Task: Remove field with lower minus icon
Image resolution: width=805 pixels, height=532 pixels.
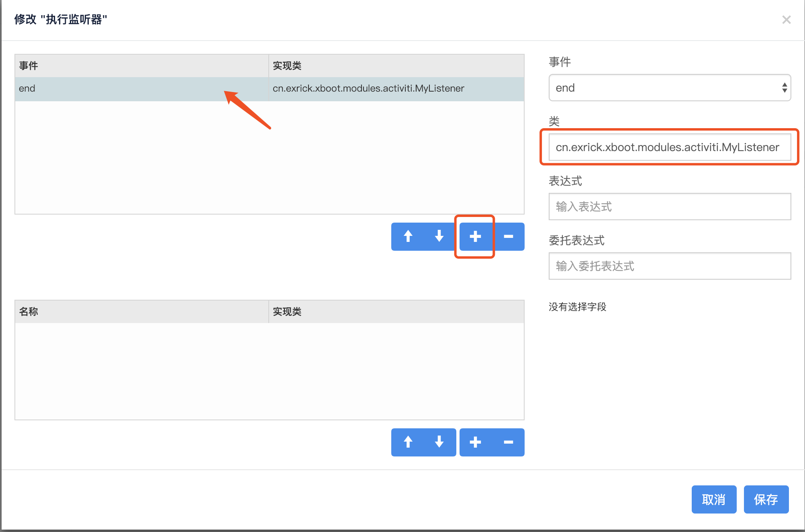Action: point(509,442)
